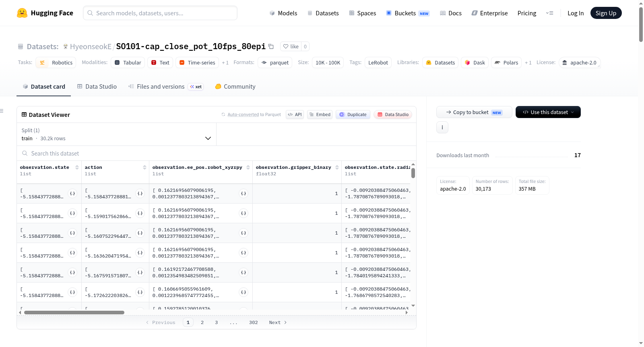Open the Buckets page
Image resolution: width=644 pixels, height=347 pixels.
point(408,13)
